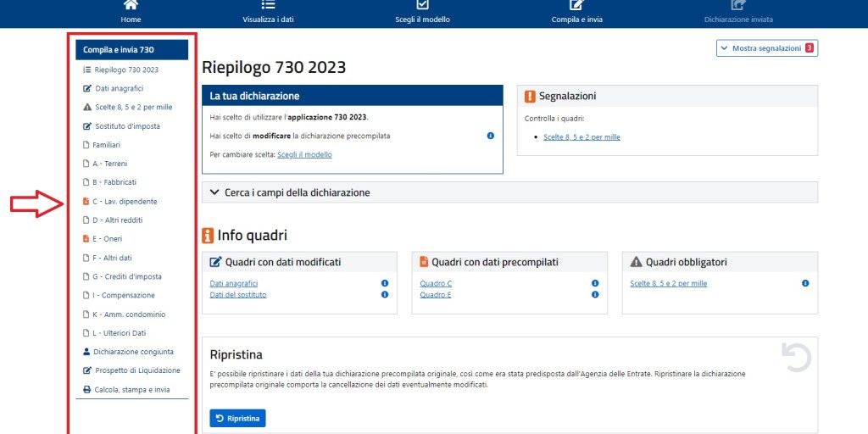Open quadro D - Altri redditi
The height and width of the screenshot is (434, 868).
(x=113, y=220)
